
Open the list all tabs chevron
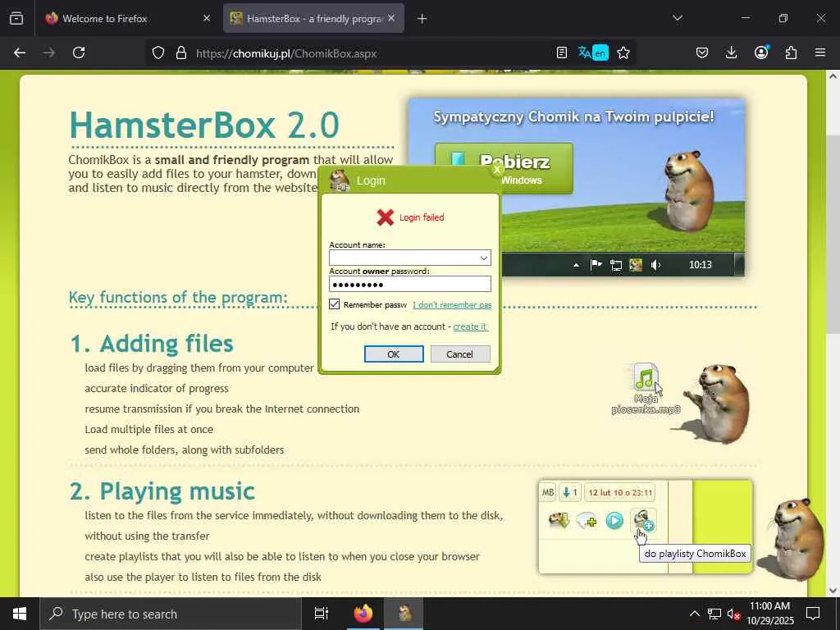point(677,18)
